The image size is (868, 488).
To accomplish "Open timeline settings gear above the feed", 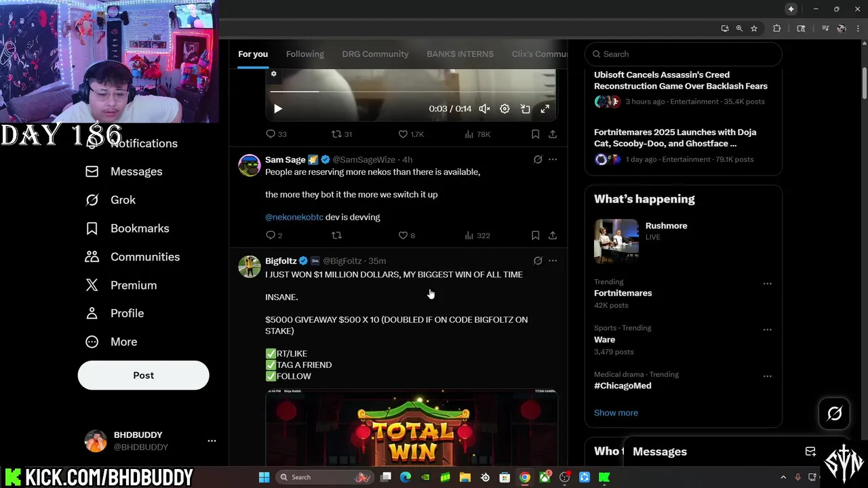I will [x=274, y=74].
